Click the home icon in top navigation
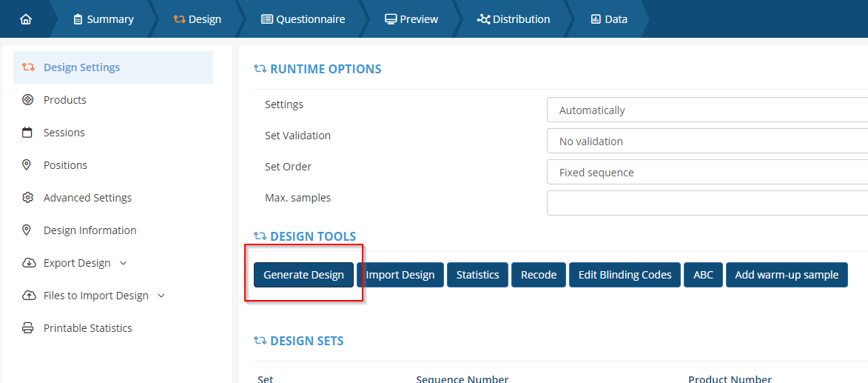Image resolution: width=868 pixels, height=383 pixels. [x=26, y=19]
